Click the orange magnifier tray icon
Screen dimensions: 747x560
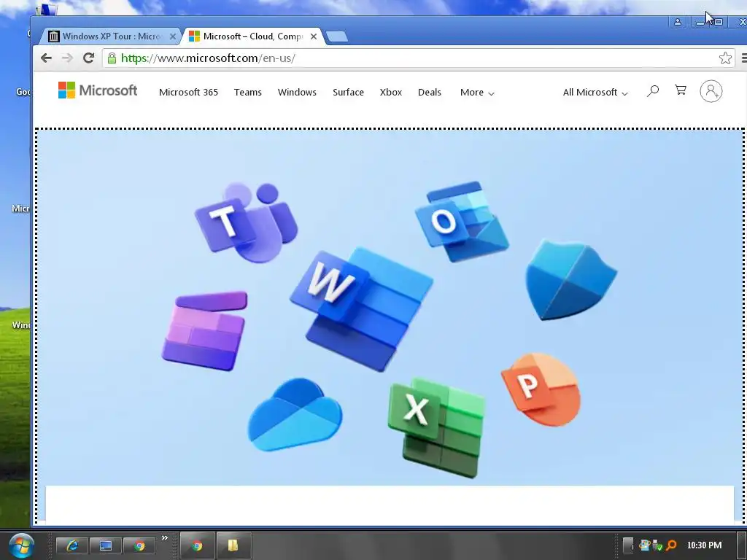[x=671, y=545]
